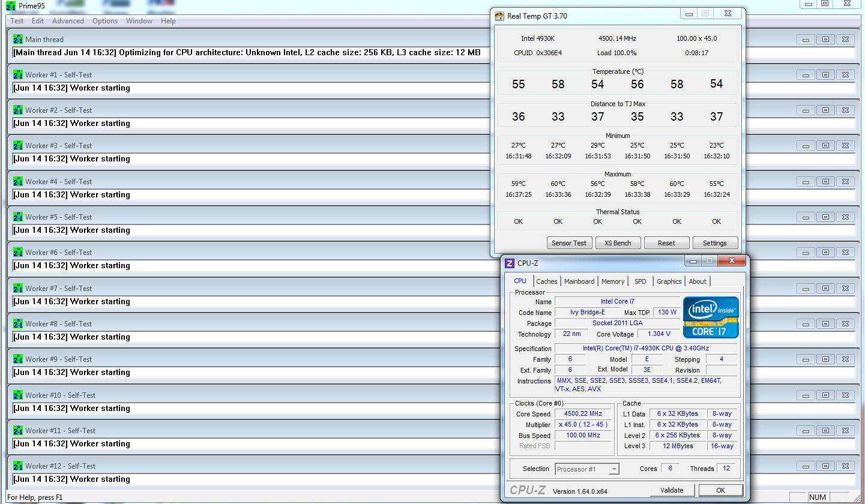Click the Prime95 application title bar icon
The height and width of the screenshot is (504, 865).
tap(10, 5)
